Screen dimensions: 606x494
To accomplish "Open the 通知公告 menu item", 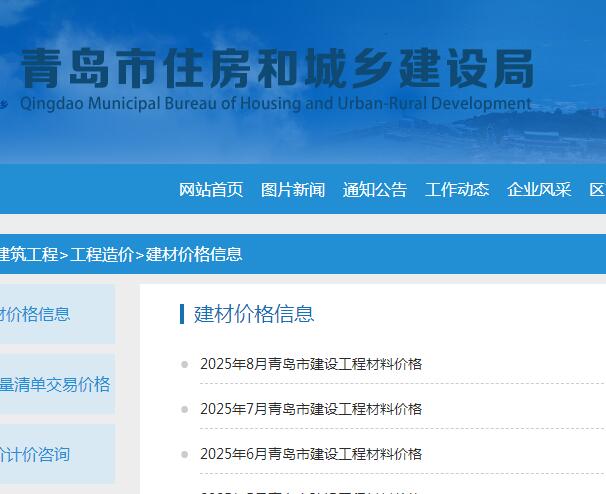I will 374,190.
